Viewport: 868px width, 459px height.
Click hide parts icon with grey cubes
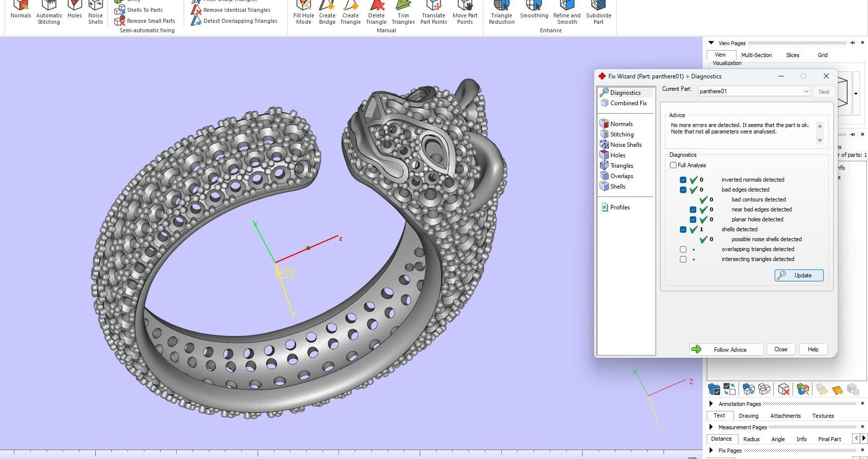(x=764, y=389)
